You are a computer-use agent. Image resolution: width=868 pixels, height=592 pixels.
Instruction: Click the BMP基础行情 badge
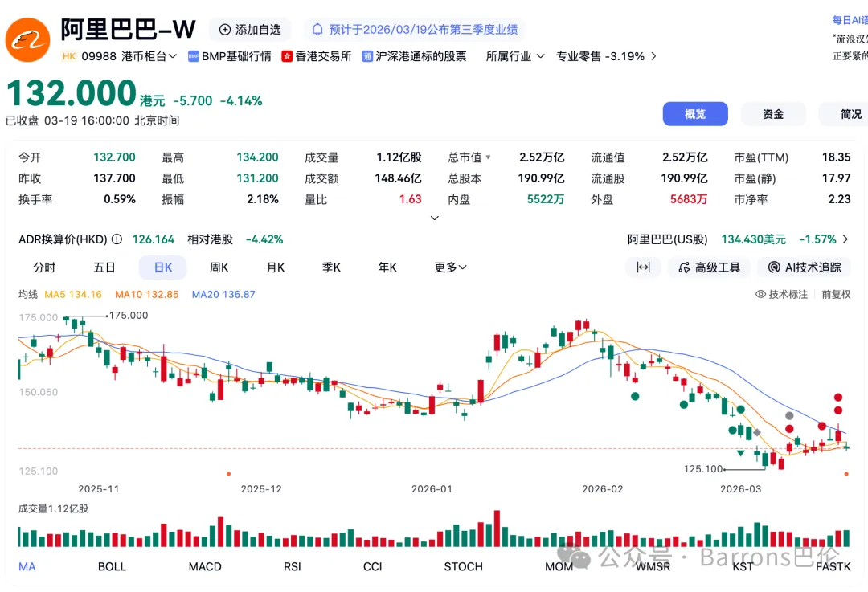230,56
